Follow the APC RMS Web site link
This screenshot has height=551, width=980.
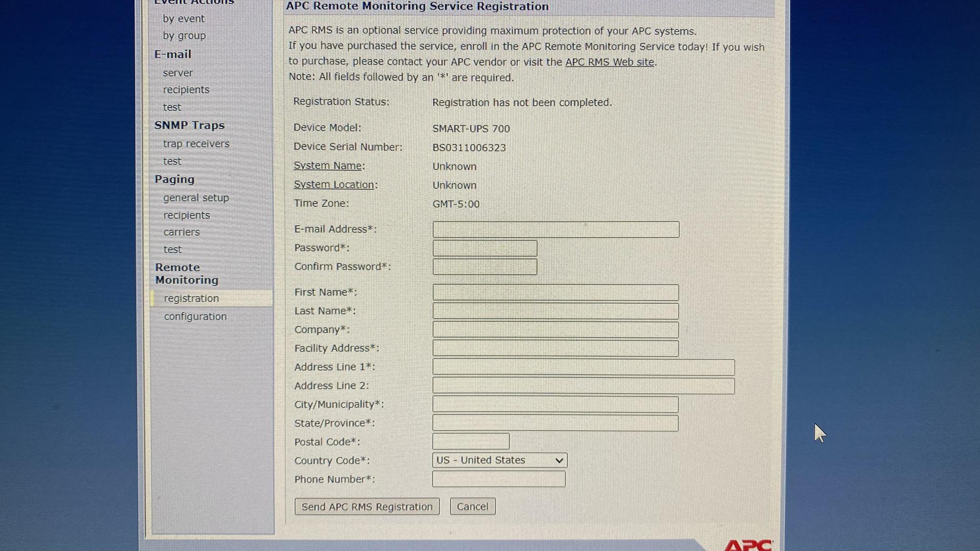(x=610, y=62)
